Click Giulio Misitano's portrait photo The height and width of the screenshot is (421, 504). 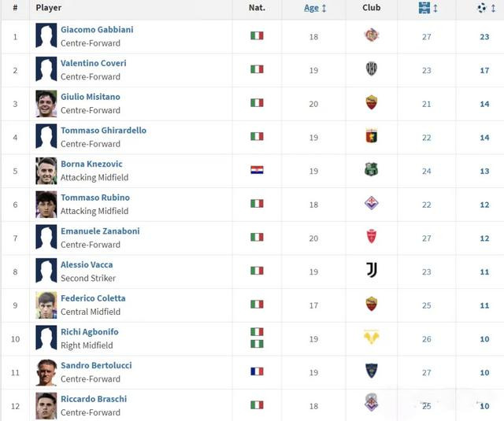pyautogui.click(x=46, y=104)
